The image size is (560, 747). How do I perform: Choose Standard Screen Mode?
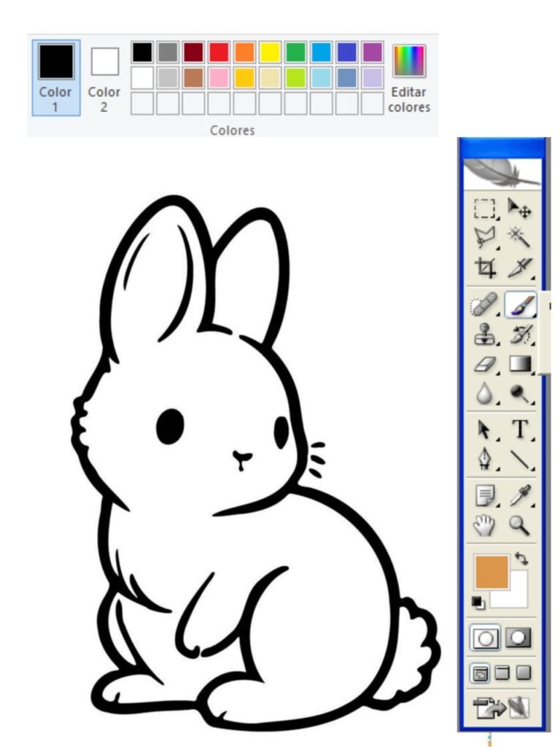(x=480, y=673)
